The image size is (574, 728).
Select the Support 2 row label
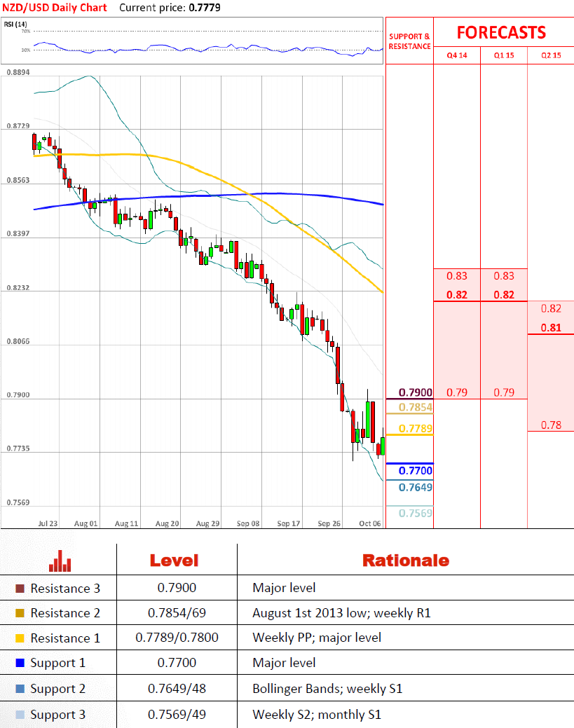click(x=58, y=689)
